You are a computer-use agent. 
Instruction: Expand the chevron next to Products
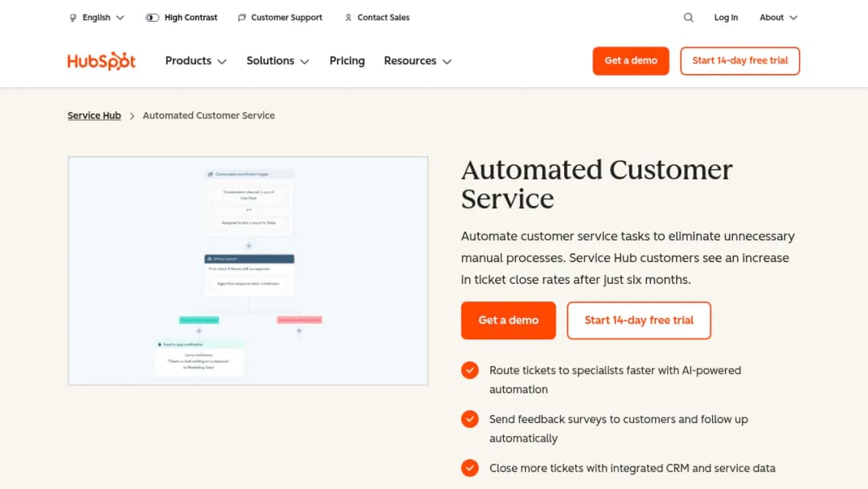[x=222, y=61]
